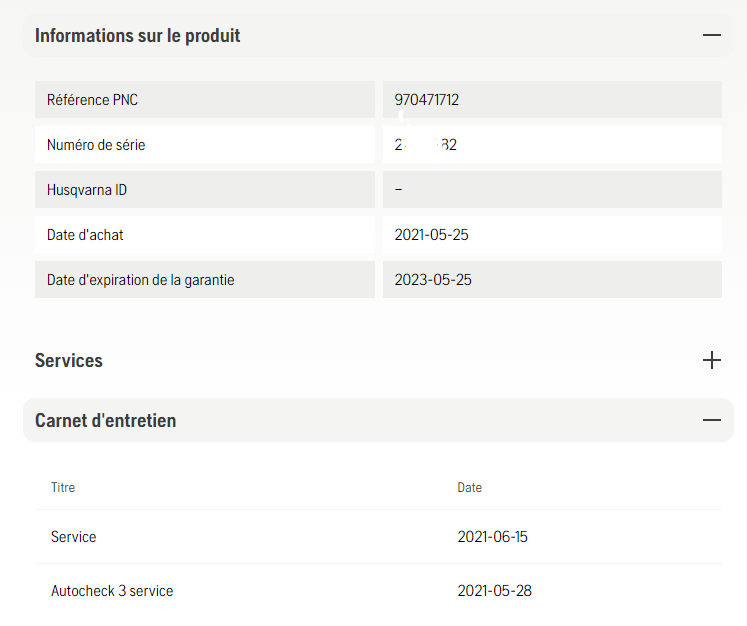Image resolution: width=747 pixels, height=626 pixels.
Task: Collapse Carnet d'entretien with the minus icon
Action: (x=711, y=420)
